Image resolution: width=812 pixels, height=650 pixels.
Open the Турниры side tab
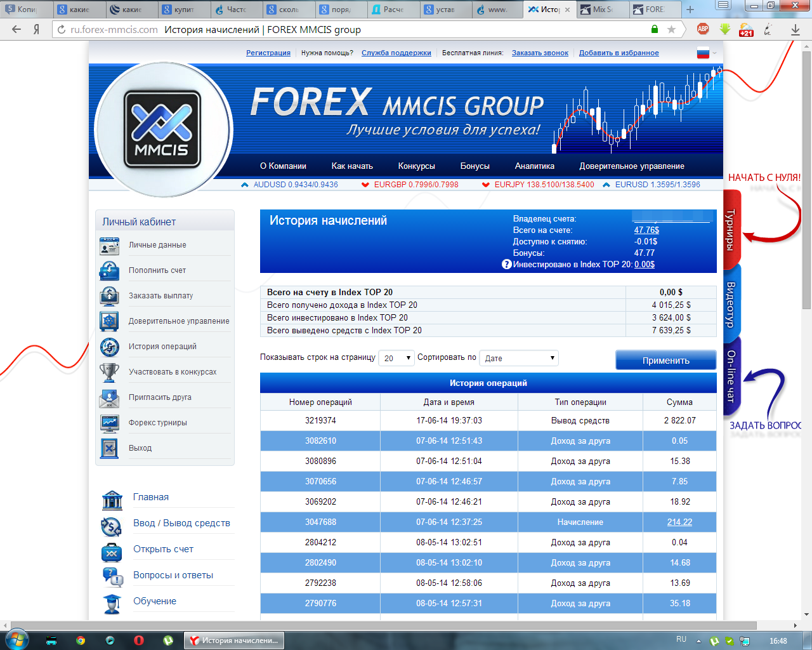tap(731, 229)
